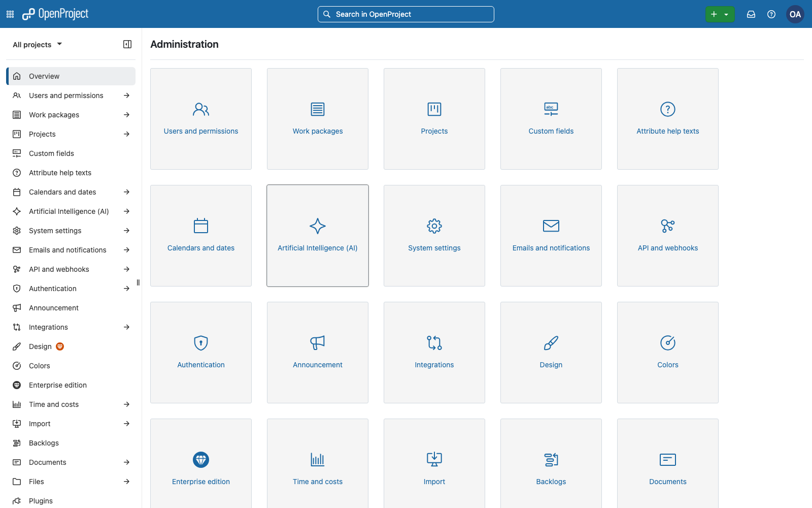The image size is (812, 508).
Task: Open the modules grid menu icon
Action: click(10, 14)
